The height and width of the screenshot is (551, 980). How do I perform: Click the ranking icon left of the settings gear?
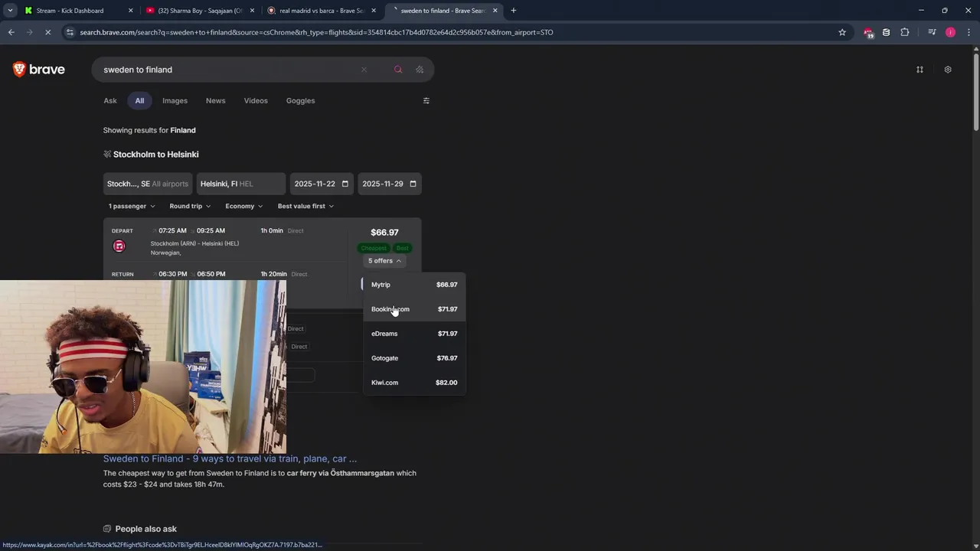920,70
